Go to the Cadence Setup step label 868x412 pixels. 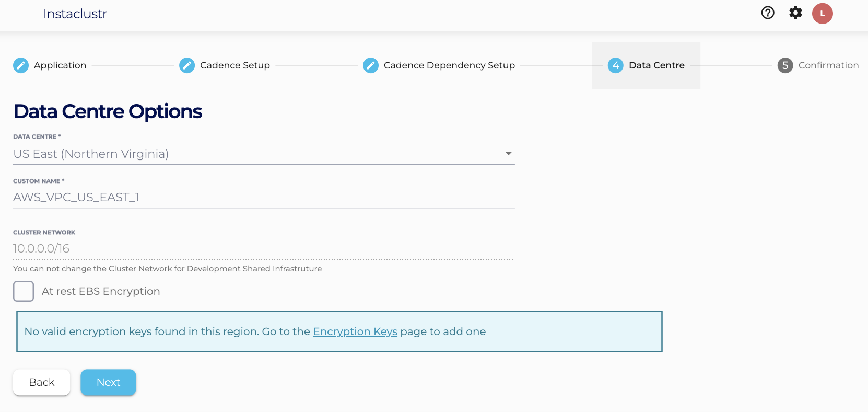234,65
